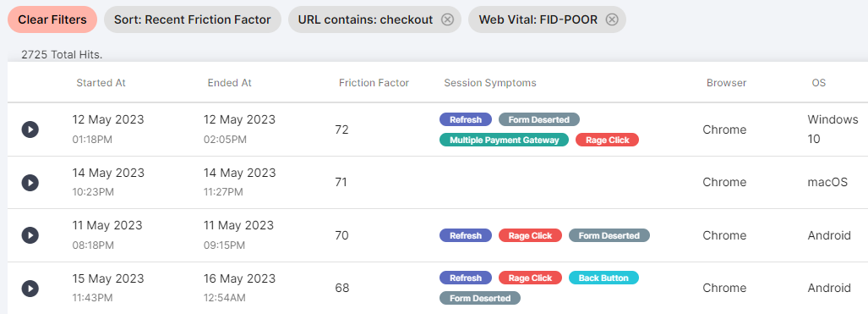
Task: Open the Sort: Recent Friction Factor chip
Action: click(193, 20)
